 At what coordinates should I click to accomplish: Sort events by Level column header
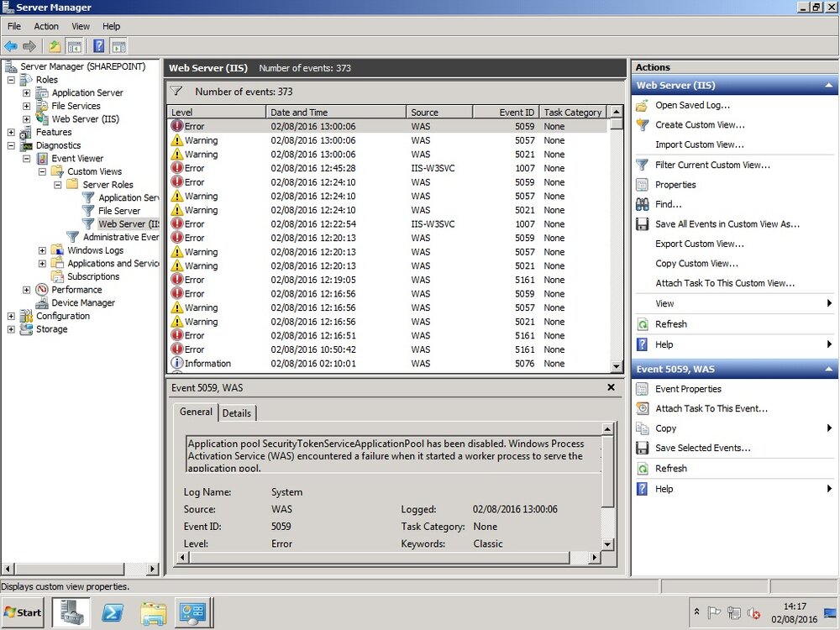217,112
